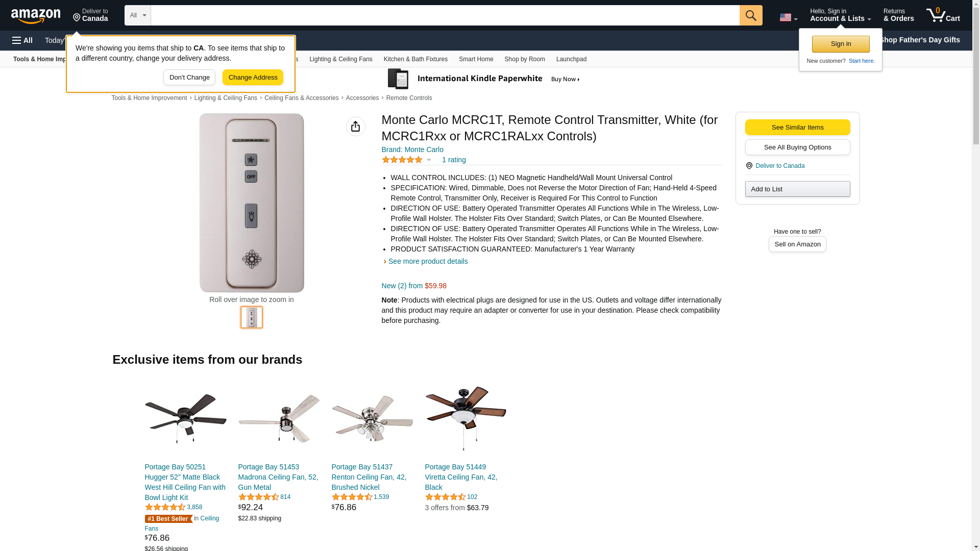Click the share icon beside the product image

355,127
